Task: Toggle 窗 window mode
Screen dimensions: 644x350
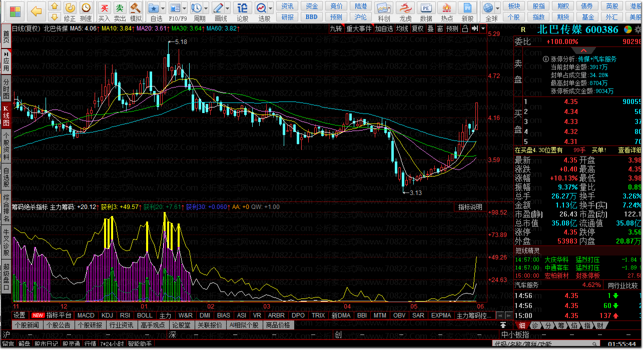Action: point(440,28)
